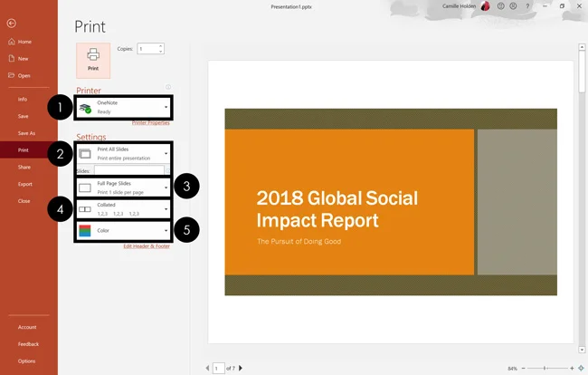Image resolution: width=588 pixels, height=375 pixels.
Task: Click the preview scrollbar down arrow
Action: (582, 350)
